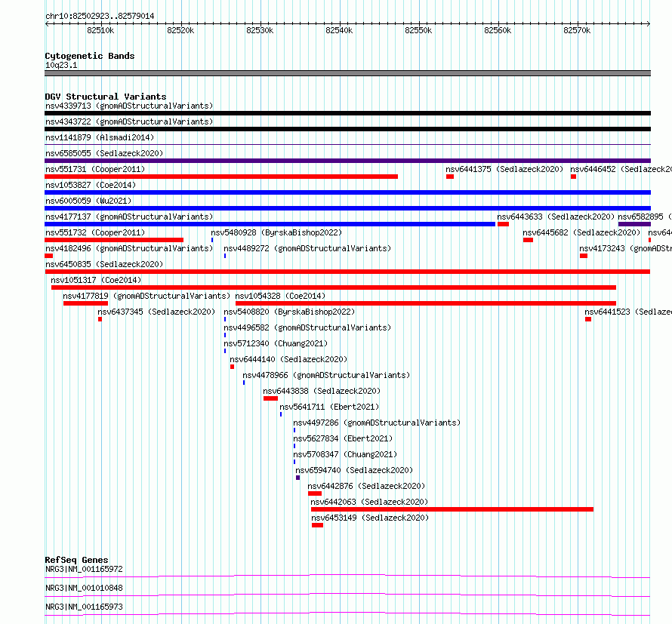Select the nsv6450835 (Sedlazeck2020) label
672x624 pixels.
(x=104, y=264)
